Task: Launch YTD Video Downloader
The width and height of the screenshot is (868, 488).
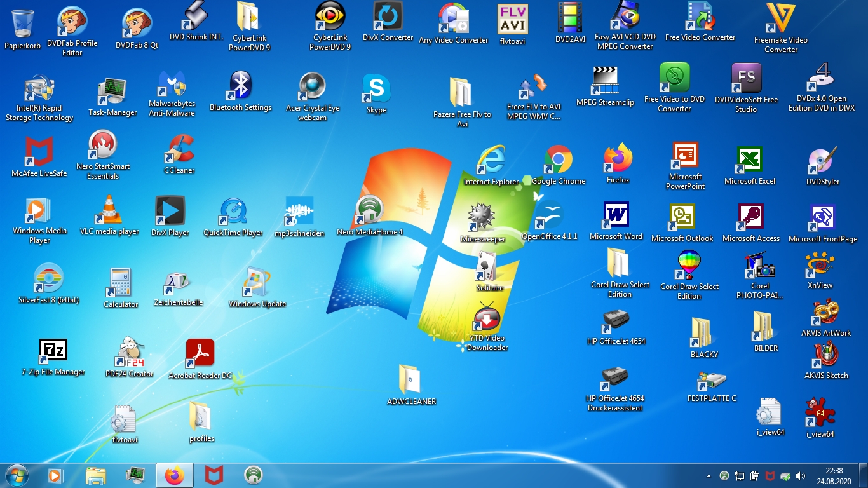Action: click(487, 319)
